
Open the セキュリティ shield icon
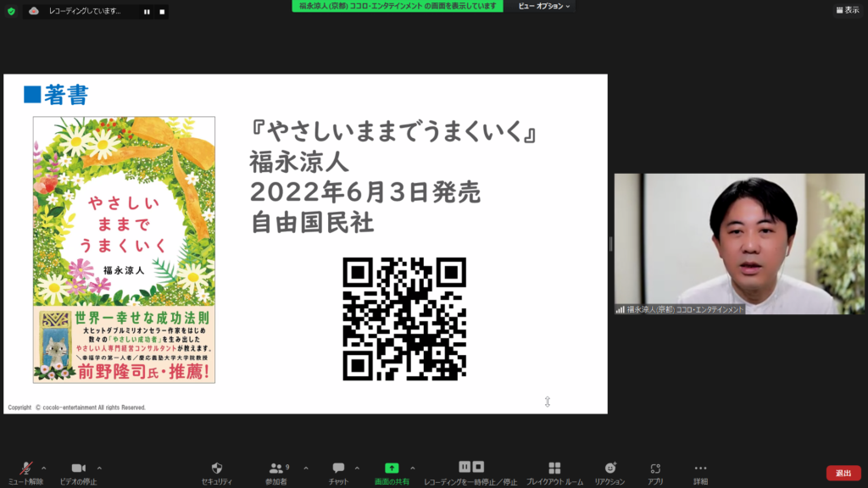(x=217, y=469)
